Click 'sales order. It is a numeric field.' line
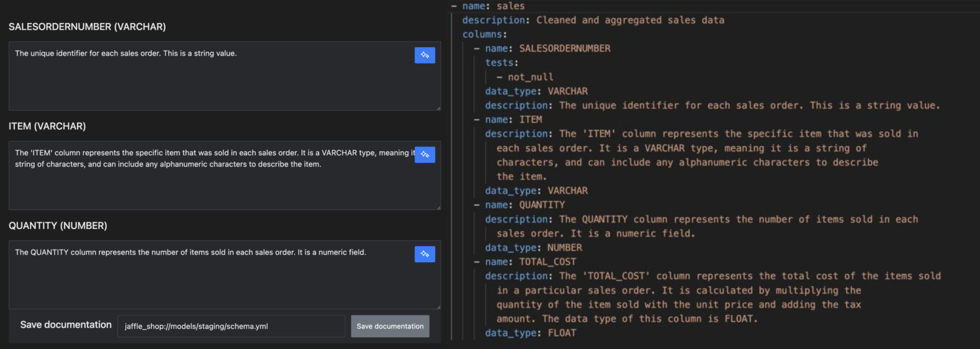The height and width of the screenshot is (349, 980). 596,233
